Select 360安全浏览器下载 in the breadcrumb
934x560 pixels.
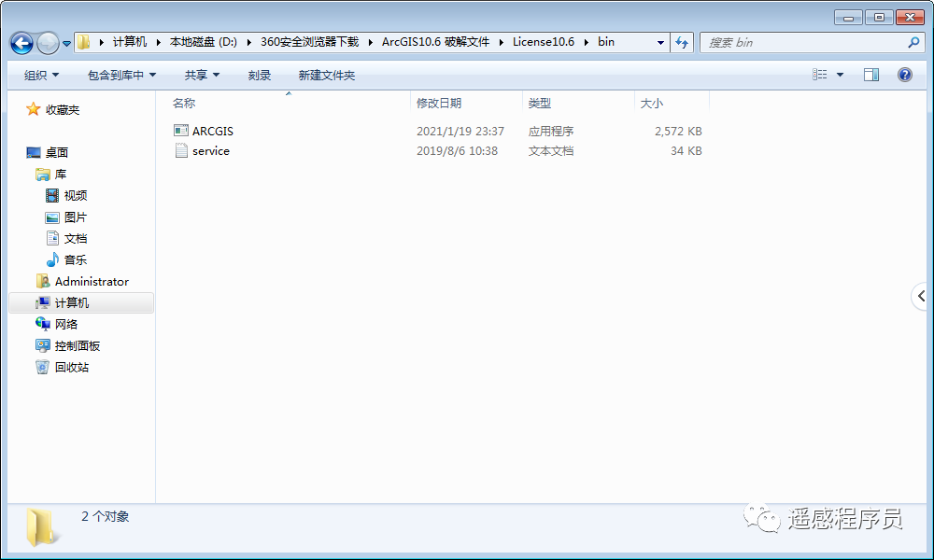point(310,42)
